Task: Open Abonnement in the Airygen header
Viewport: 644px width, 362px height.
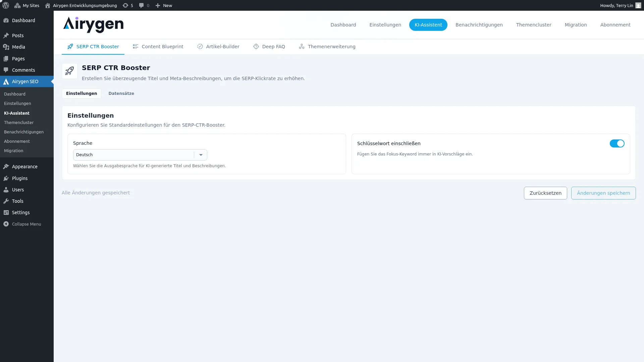Action: point(615,25)
